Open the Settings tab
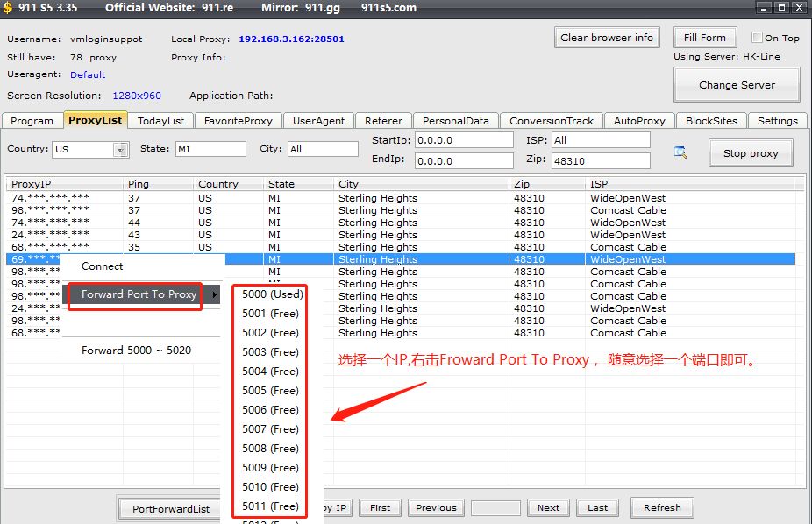Screen dimensions: 812x524 tap(777, 121)
